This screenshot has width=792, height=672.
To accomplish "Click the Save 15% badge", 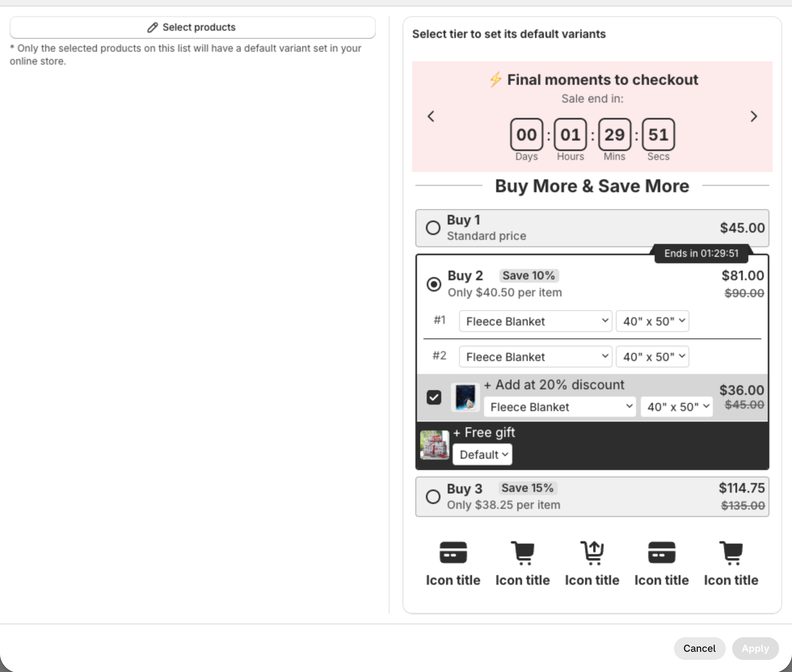I will click(x=527, y=488).
